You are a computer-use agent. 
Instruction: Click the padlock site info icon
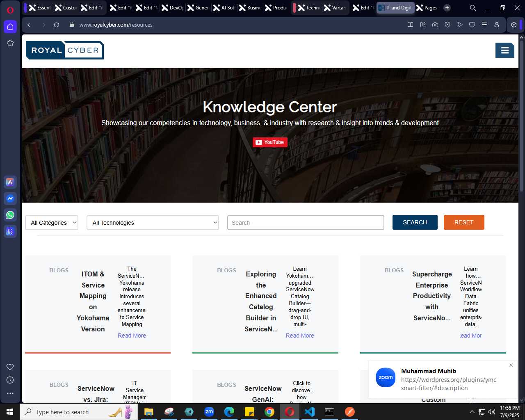pyautogui.click(x=72, y=25)
